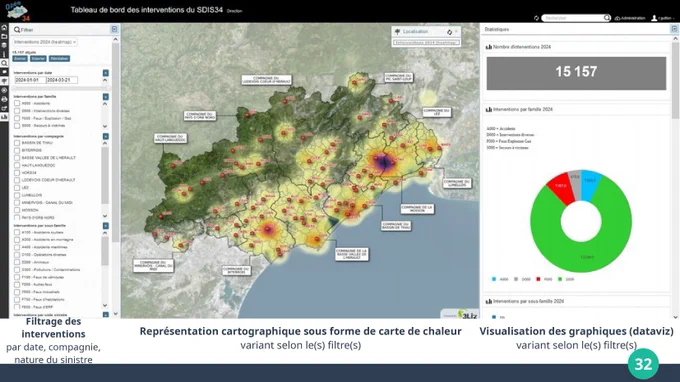
Task: Check the MOSSON company box
Action: coord(17,210)
